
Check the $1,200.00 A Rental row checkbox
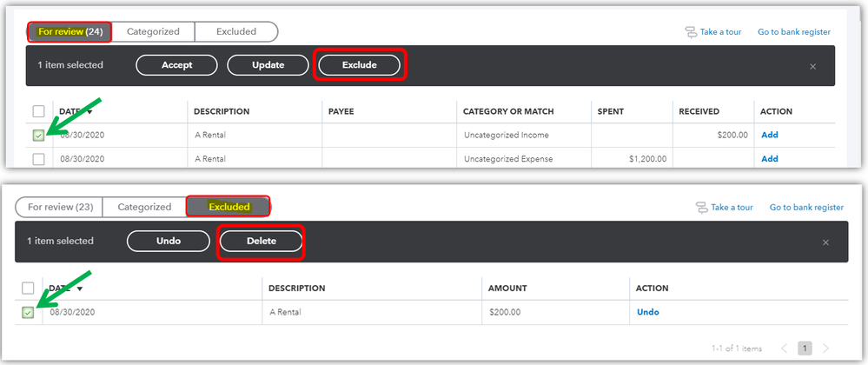click(x=38, y=159)
